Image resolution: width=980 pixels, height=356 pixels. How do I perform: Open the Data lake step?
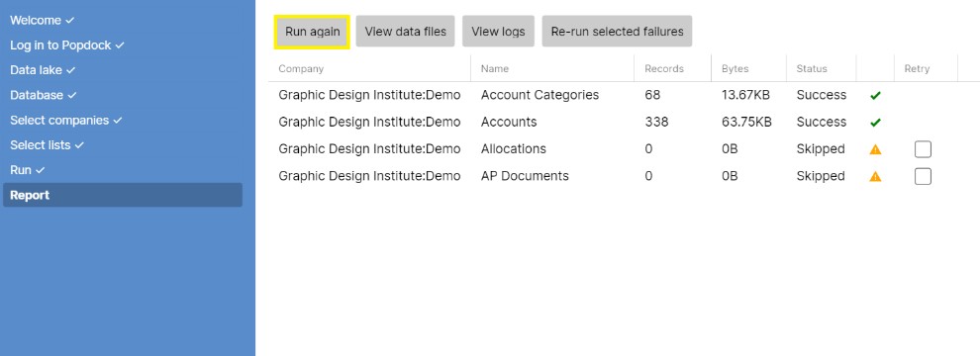43,70
